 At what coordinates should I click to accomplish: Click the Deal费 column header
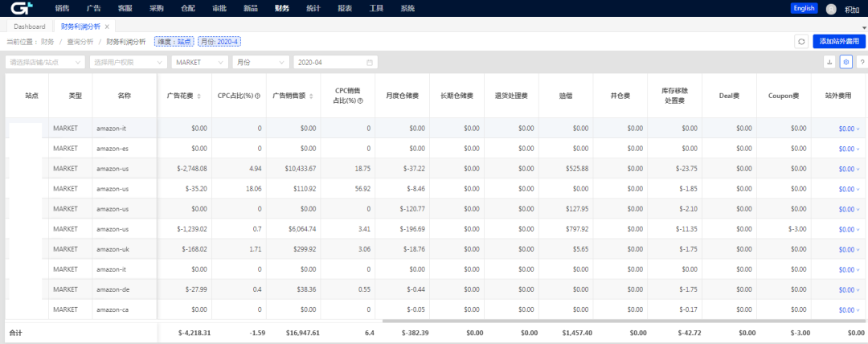coord(729,96)
